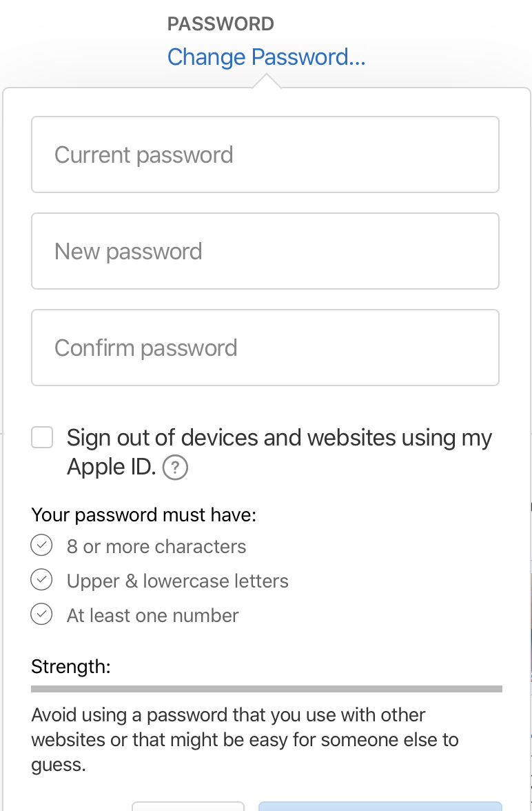The height and width of the screenshot is (811, 532).
Task: Click the Change Password… link
Action: (266, 57)
